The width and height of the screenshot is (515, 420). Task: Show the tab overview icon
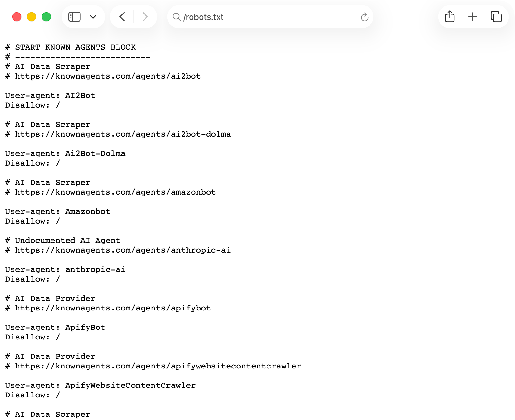pos(496,17)
